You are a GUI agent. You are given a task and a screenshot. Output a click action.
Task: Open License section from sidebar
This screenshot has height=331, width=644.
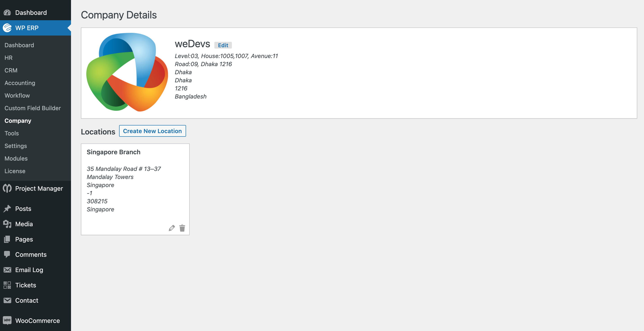[x=15, y=171]
